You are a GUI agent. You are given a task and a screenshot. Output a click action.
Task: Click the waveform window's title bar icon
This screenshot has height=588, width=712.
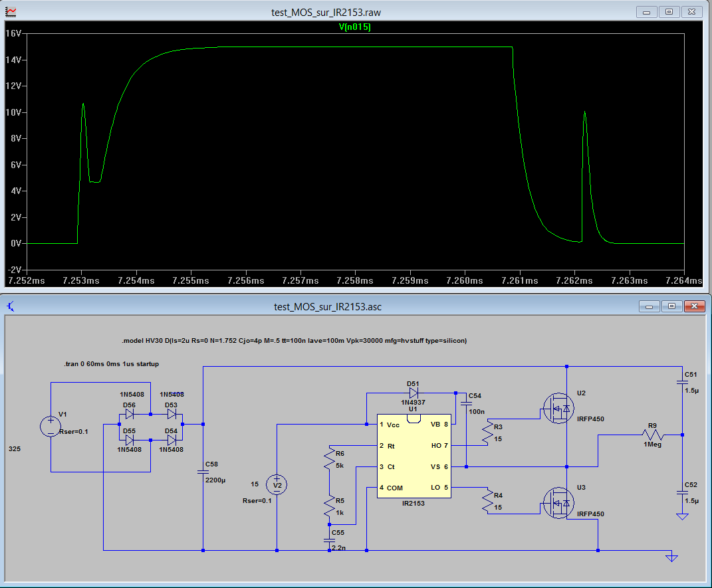(x=11, y=12)
